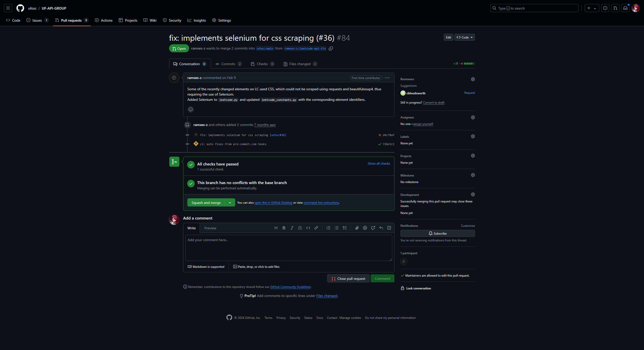Click Convert to draft link

click(433, 102)
